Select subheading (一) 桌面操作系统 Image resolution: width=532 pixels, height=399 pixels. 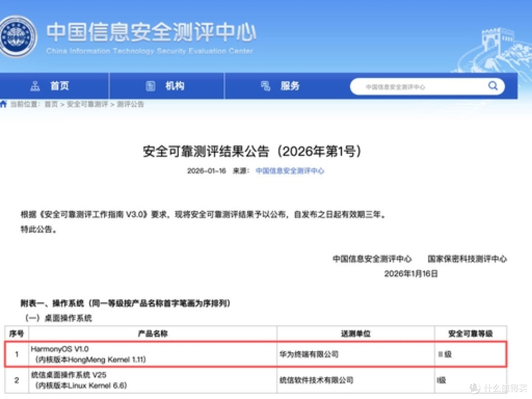click(58, 318)
